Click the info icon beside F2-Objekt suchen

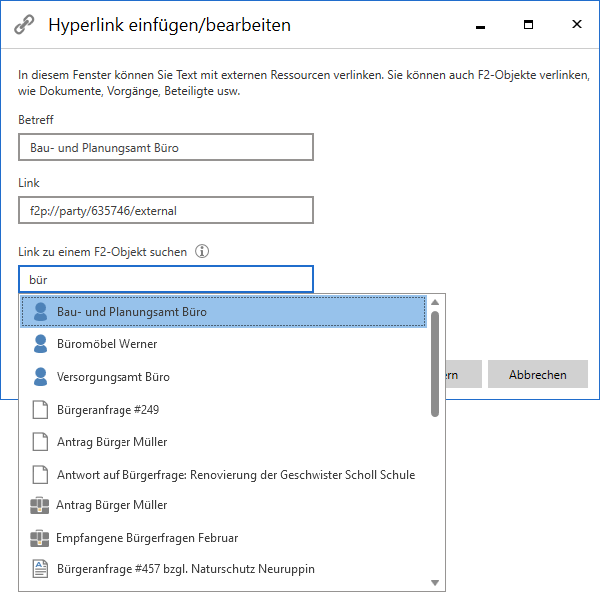click(x=202, y=251)
